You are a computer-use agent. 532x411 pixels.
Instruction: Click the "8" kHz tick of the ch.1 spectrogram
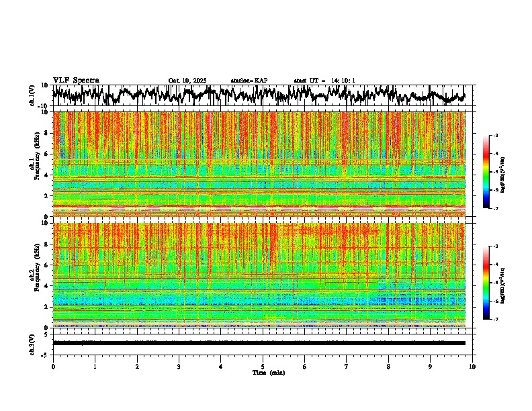pyautogui.click(x=47, y=133)
